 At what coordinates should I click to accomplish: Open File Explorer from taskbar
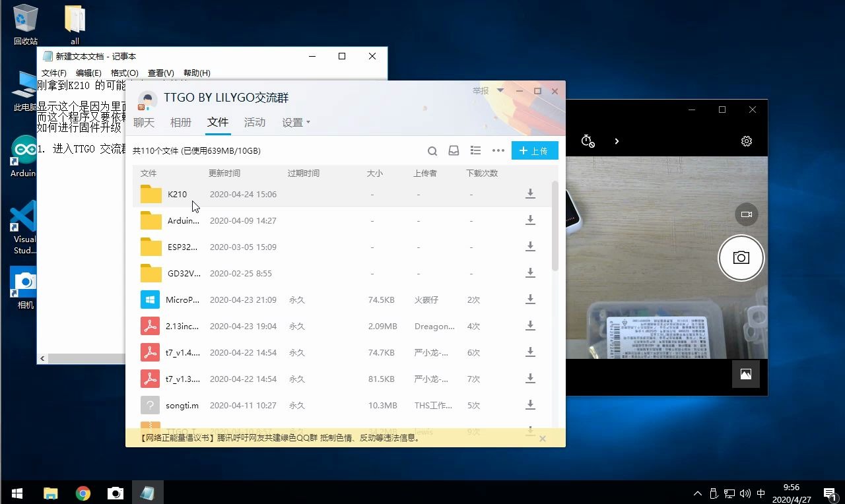[51, 493]
